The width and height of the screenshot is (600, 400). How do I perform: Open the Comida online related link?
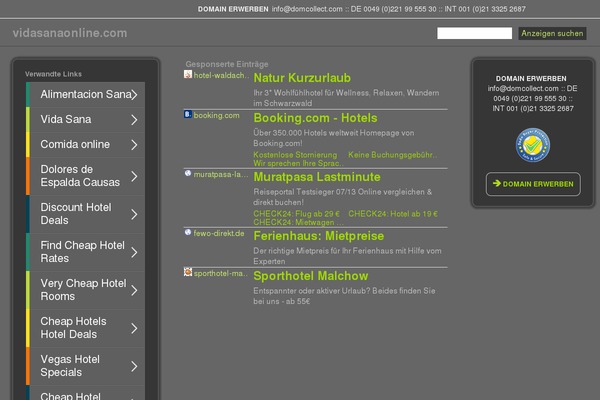tap(85, 145)
